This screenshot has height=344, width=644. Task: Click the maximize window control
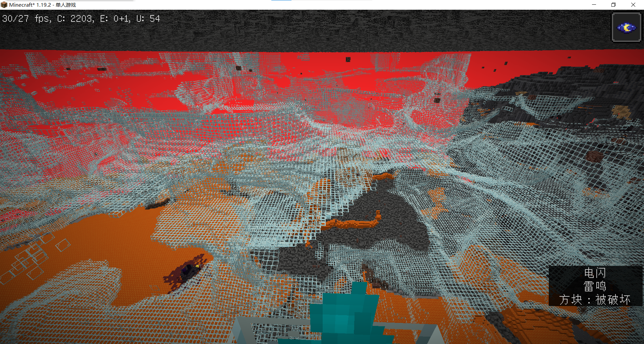click(613, 5)
